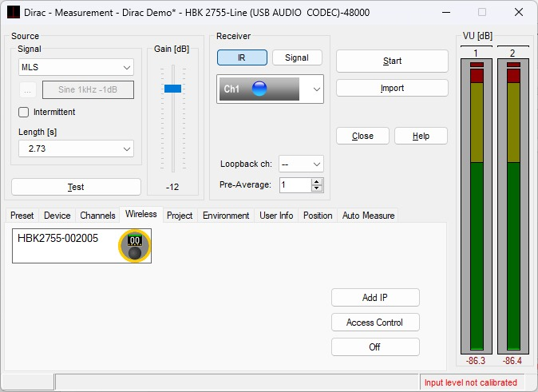Click the -12 gain value
The height and width of the screenshot is (392, 538).
pyautogui.click(x=172, y=187)
